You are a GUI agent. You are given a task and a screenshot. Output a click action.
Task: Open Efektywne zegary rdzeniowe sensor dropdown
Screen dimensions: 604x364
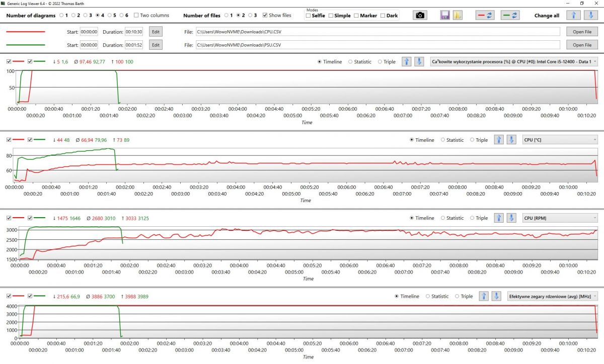click(x=553, y=296)
